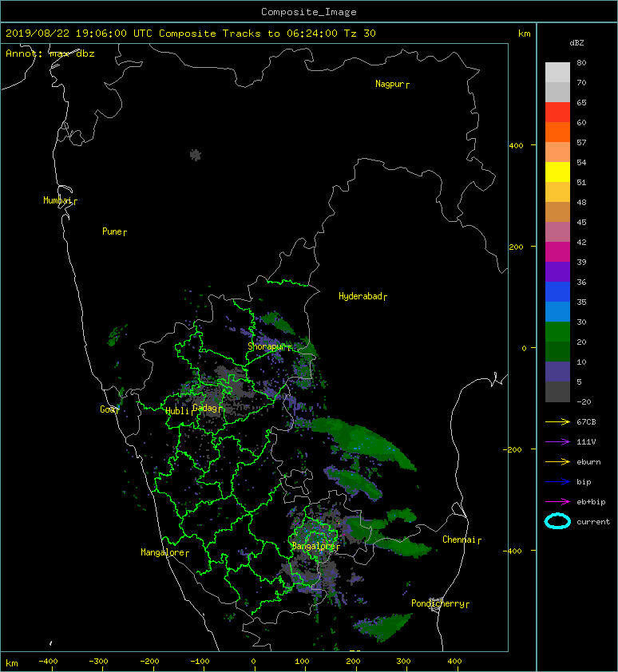Click the 45 dBZ pink swatch
The width and height of the screenshot is (618, 672).
[x=557, y=232]
